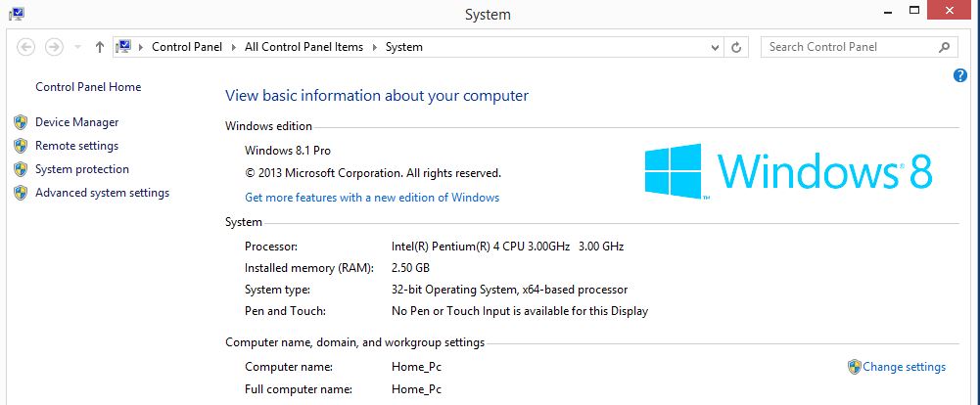
Task: Click the System window title icon
Action: click(x=17, y=14)
